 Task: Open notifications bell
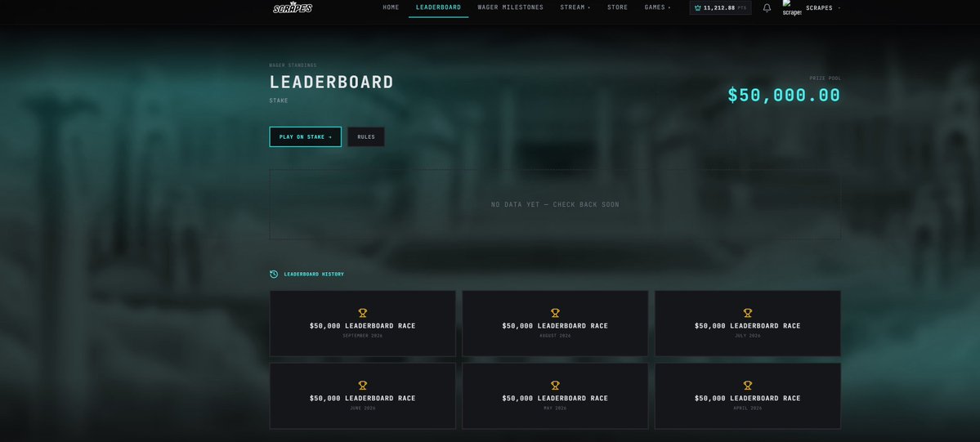pos(767,8)
